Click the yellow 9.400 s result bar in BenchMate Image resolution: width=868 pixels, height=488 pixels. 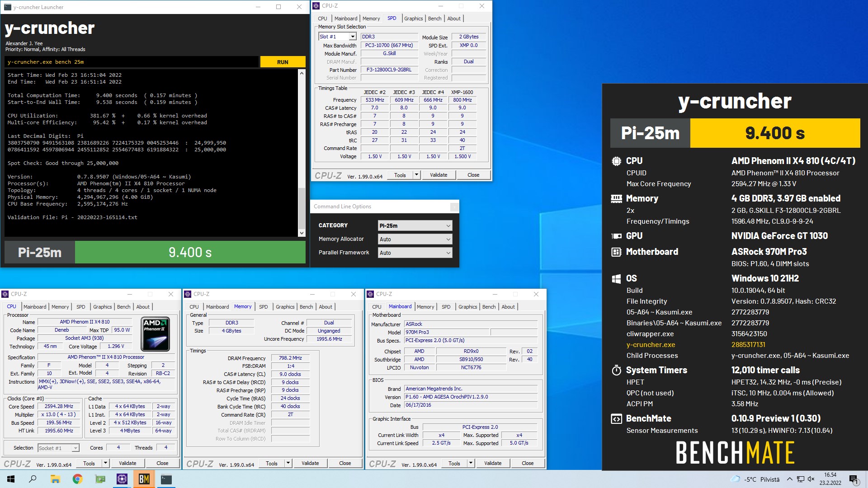point(775,133)
